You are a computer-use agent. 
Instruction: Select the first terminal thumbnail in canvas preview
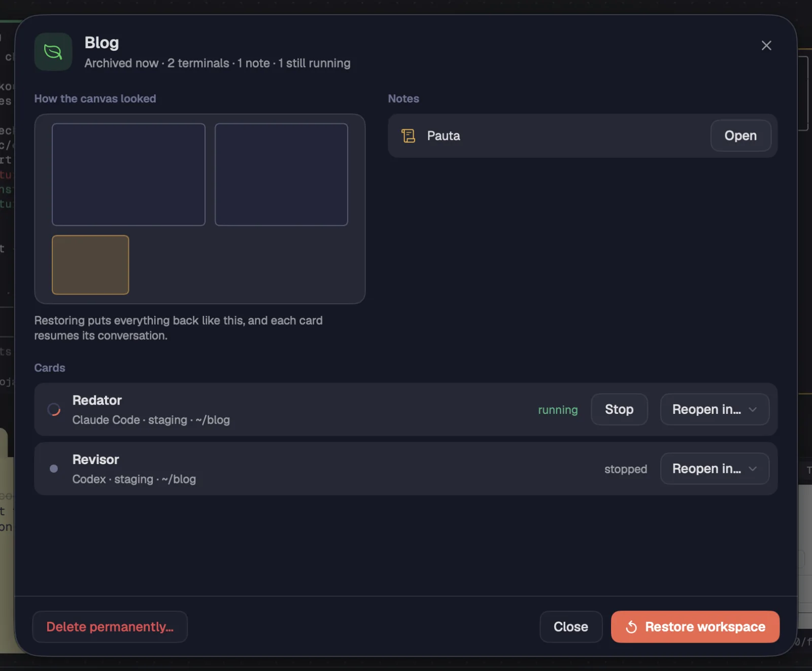pyautogui.click(x=128, y=174)
